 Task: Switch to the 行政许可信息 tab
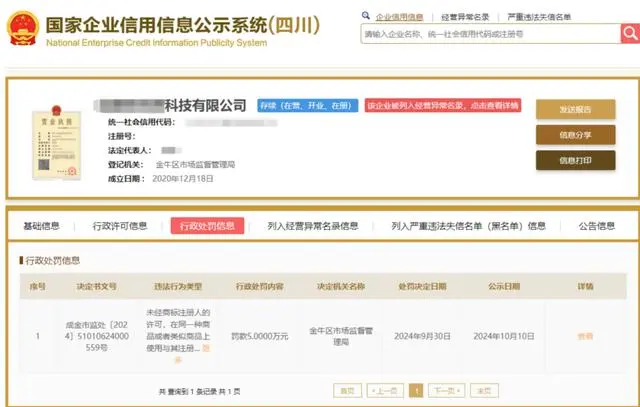click(x=119, y=226)
